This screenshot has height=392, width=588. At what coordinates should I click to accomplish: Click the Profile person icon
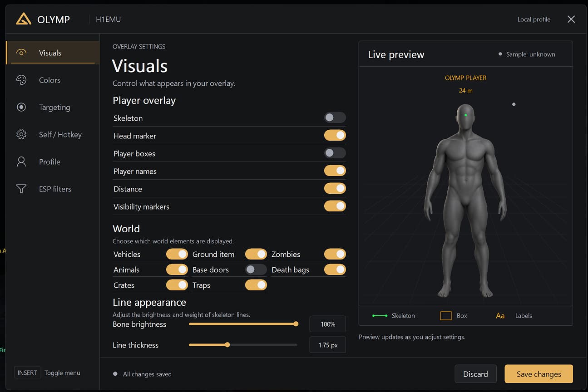point(21,162)
